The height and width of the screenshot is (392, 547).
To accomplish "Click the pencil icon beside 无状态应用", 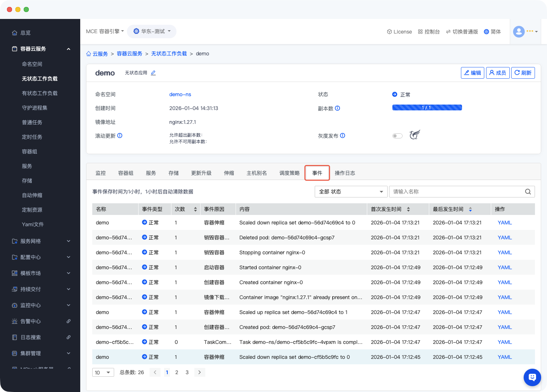I will [153, 73].
